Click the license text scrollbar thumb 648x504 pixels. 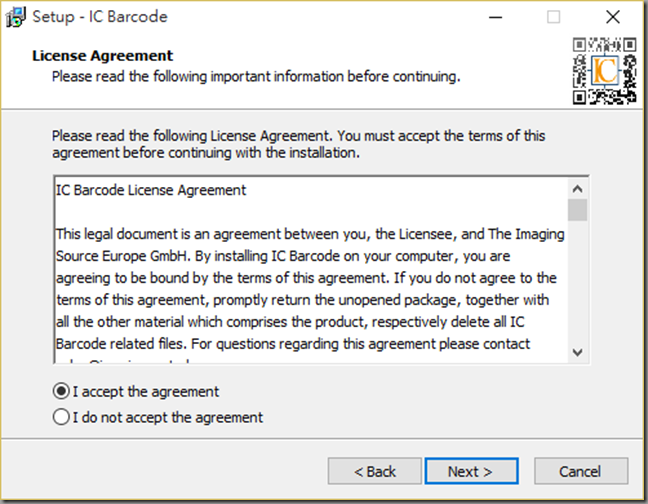577,210
